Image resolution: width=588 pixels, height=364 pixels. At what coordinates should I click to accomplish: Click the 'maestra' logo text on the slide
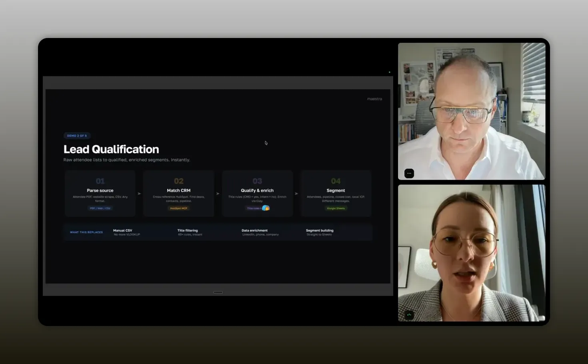(x=374, y=99)
